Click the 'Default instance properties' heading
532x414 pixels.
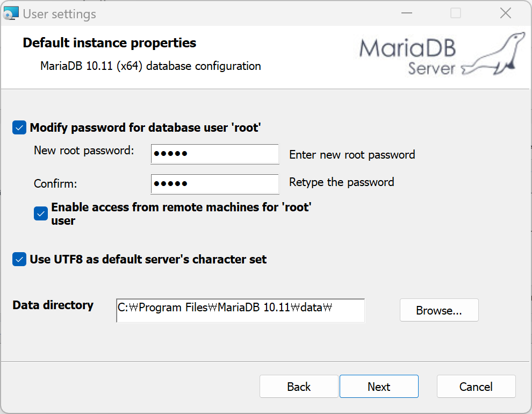coord(109,43)
